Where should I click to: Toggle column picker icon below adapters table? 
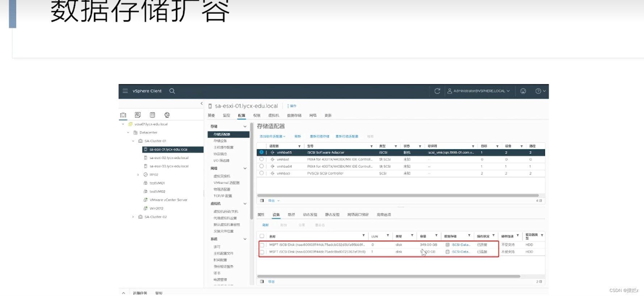(x=262, y=201)
